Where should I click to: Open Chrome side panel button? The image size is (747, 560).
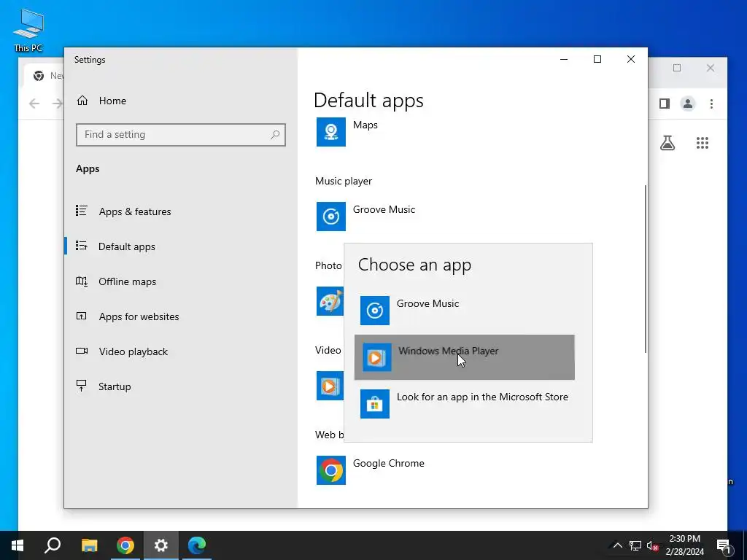[665, 104]
